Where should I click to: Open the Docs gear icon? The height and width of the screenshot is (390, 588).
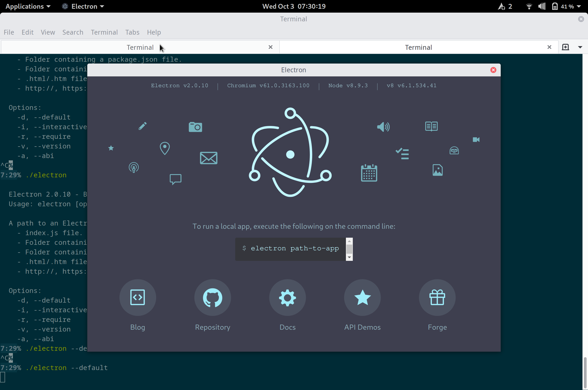[287, 298]
